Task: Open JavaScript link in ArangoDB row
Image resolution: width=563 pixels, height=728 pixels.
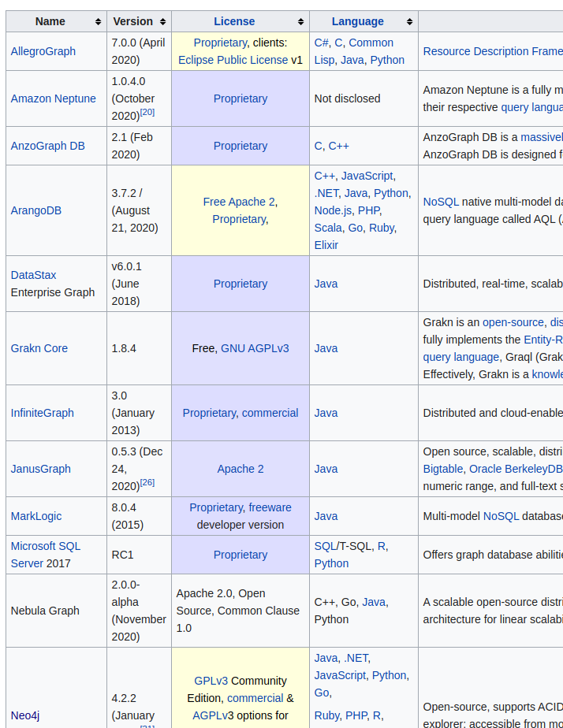Action: [x=367, y=176]
